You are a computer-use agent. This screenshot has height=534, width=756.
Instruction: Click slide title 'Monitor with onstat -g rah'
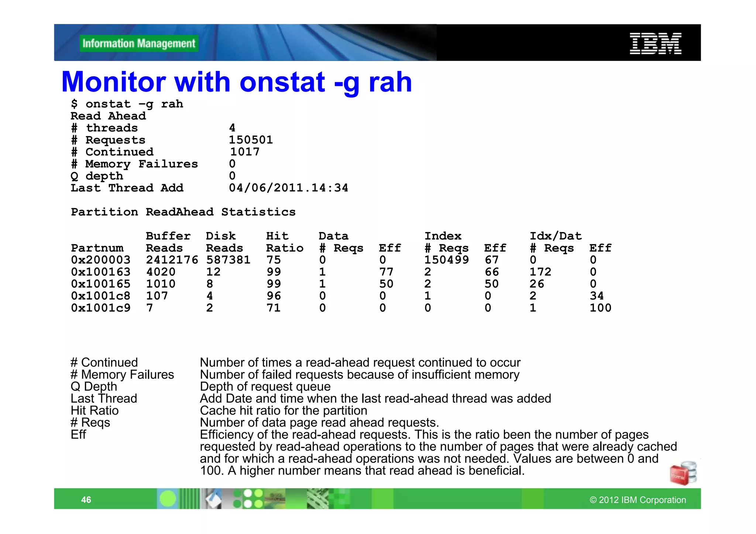[x=237, y=82]
